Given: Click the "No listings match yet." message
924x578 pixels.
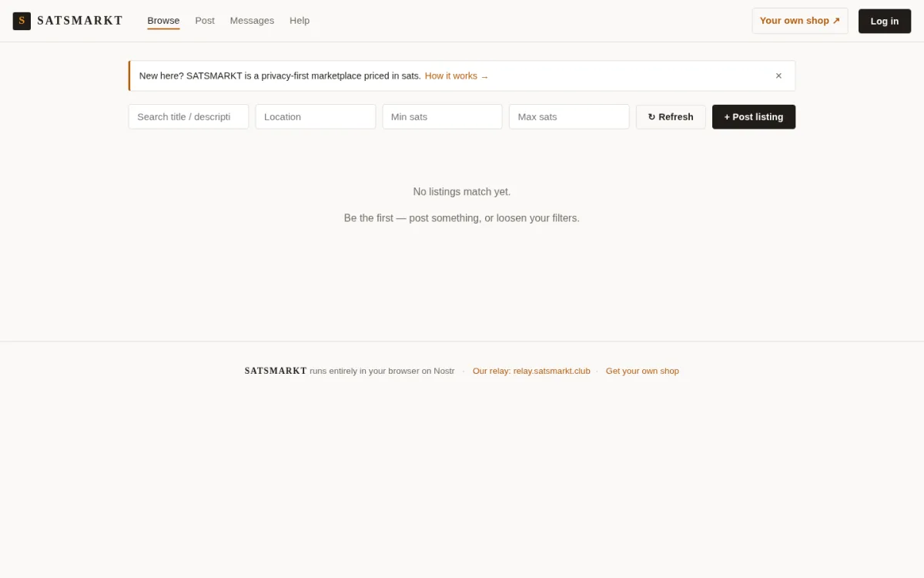Looking at the screenshot, I should [462, 192].
